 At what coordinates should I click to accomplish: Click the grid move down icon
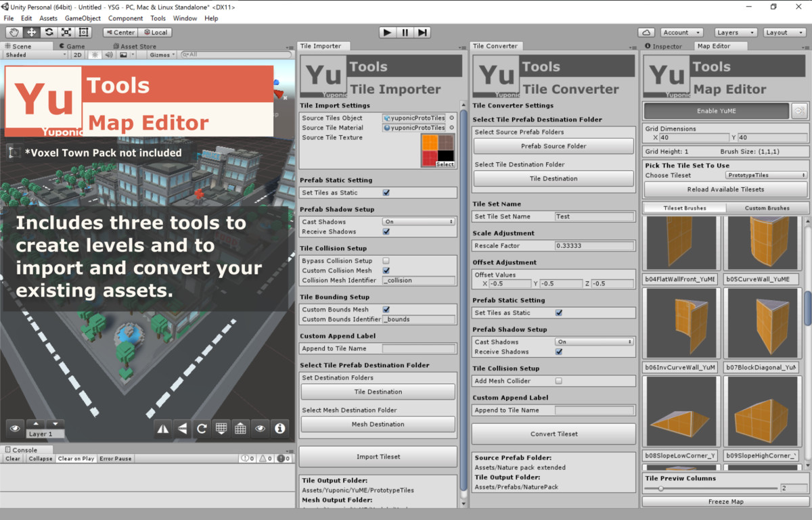(x=221, y=428)
